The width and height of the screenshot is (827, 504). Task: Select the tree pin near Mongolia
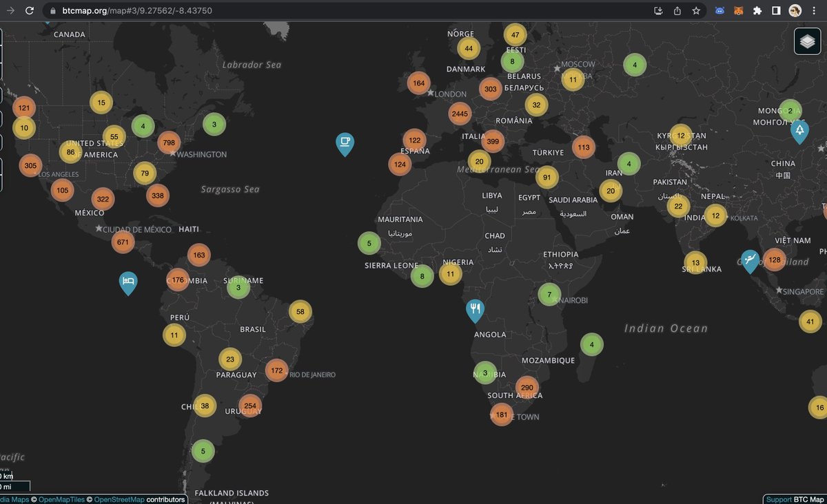[799, 132]
